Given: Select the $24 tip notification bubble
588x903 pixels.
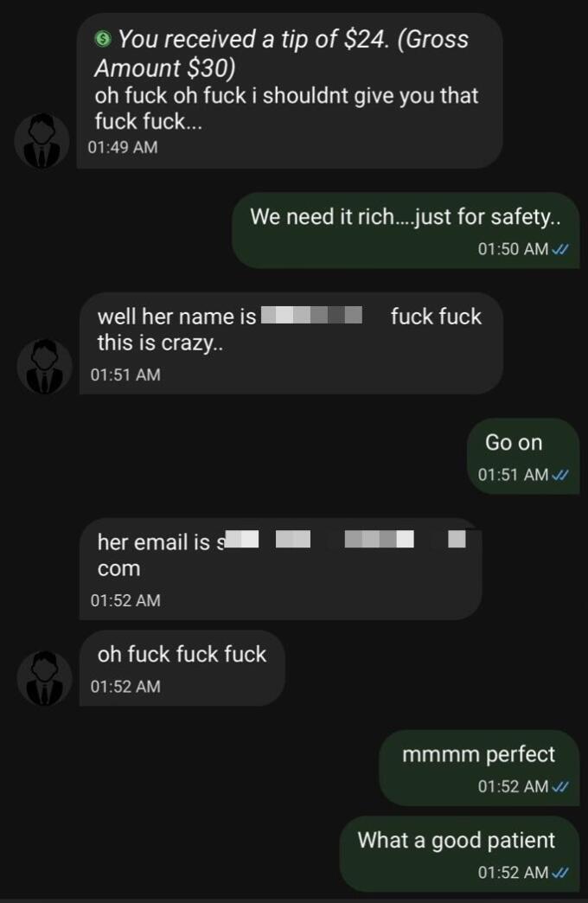Looking at the screenshot, I should point(290,91).
